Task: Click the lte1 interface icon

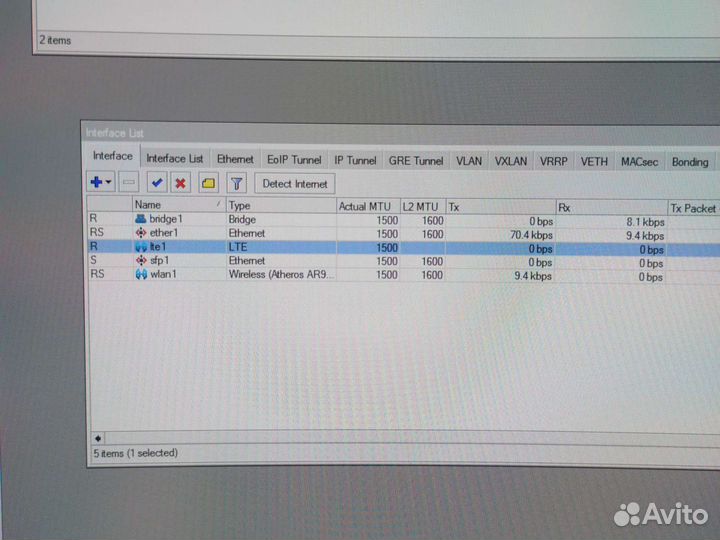Action: click(x=141, y=247)
